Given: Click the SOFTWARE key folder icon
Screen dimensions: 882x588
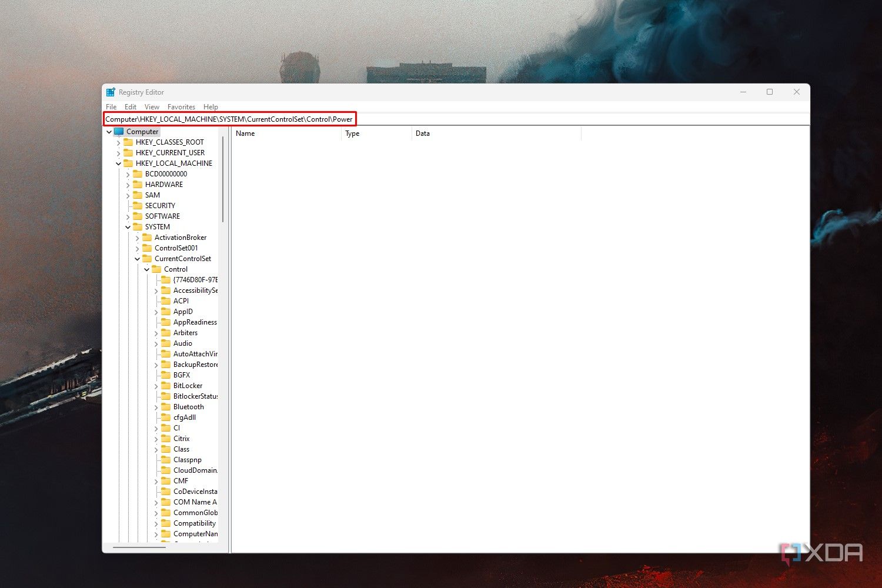Looking at the screenshot, I should pos(138,216).
